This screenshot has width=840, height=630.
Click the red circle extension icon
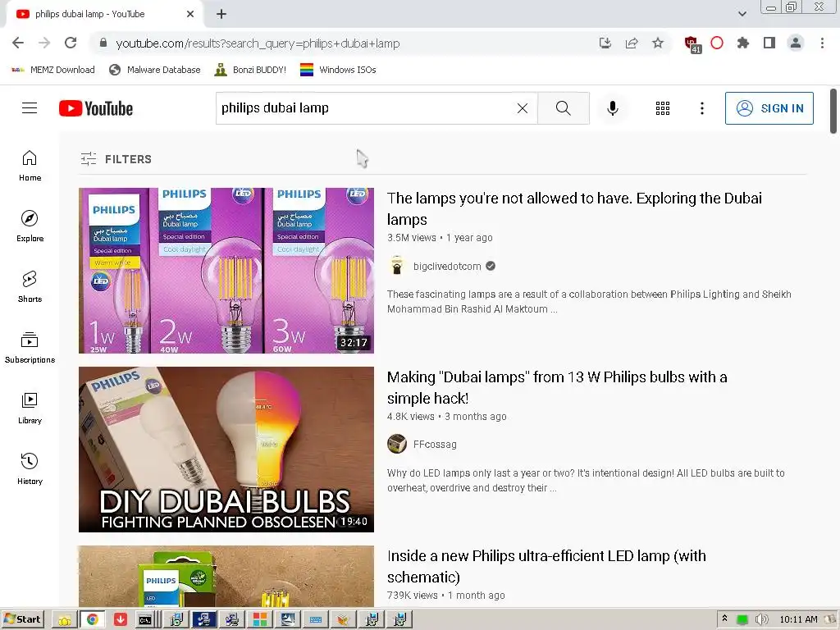[717, 43]
